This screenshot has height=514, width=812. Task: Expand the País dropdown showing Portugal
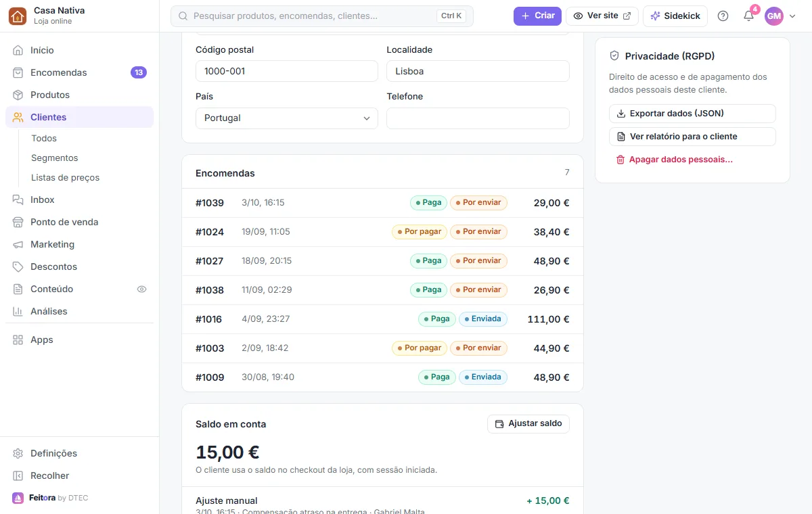tap(287, 118)
